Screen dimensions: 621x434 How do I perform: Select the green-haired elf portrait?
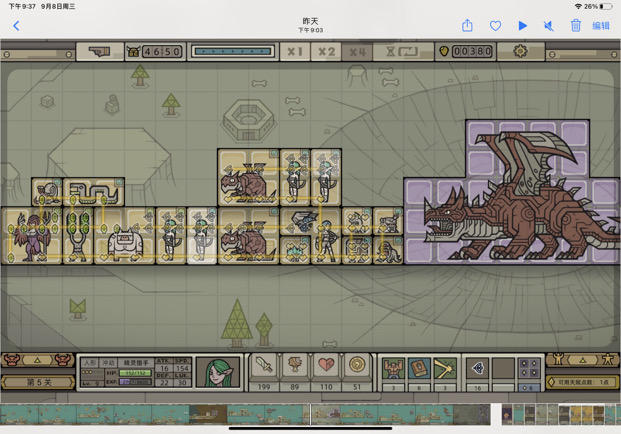[218, 372]
